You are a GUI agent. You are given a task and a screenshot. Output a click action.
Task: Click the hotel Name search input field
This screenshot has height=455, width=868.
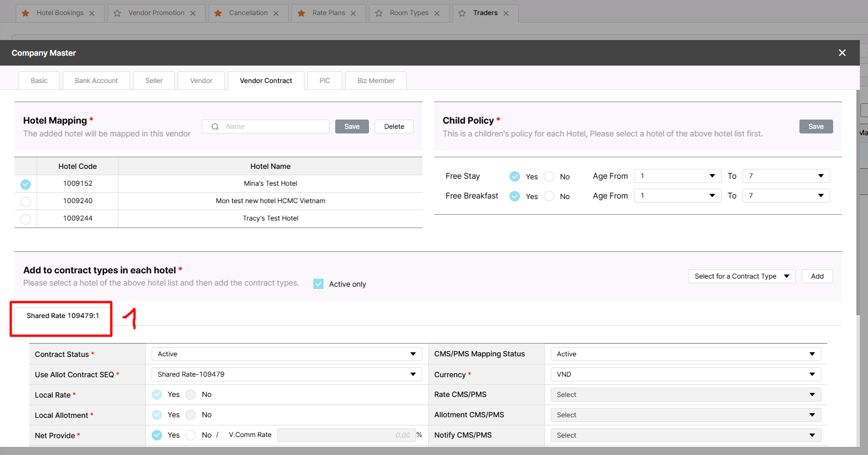coord(273,127)
